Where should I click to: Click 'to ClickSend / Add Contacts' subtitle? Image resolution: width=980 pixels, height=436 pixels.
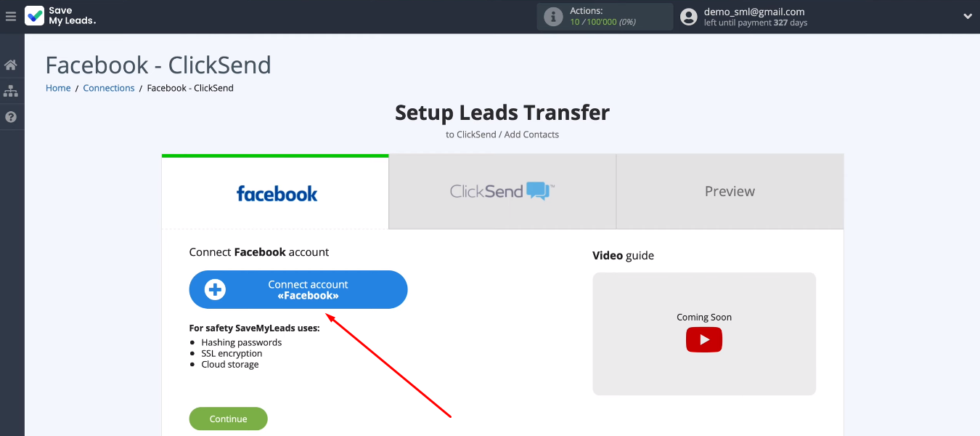point(502,134)
